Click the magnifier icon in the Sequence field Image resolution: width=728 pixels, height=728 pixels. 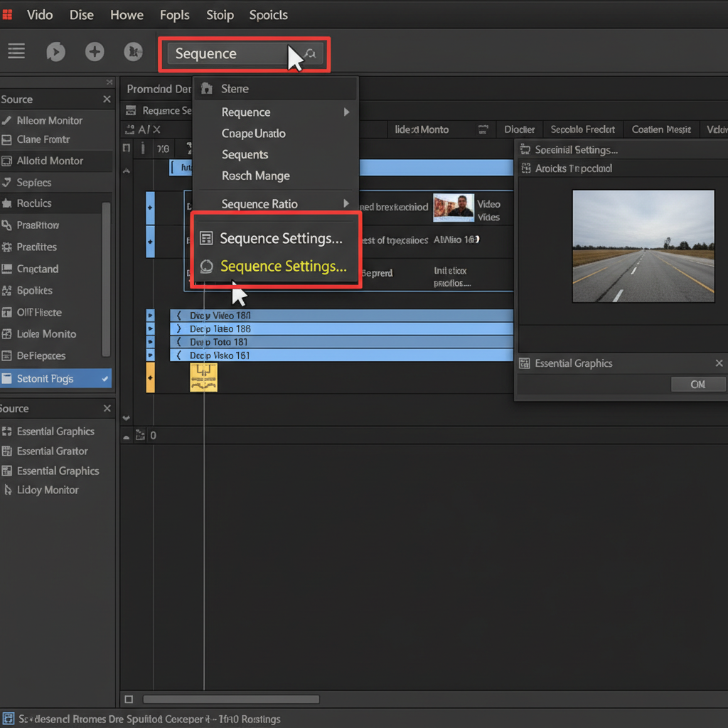(x=311, y=54)
